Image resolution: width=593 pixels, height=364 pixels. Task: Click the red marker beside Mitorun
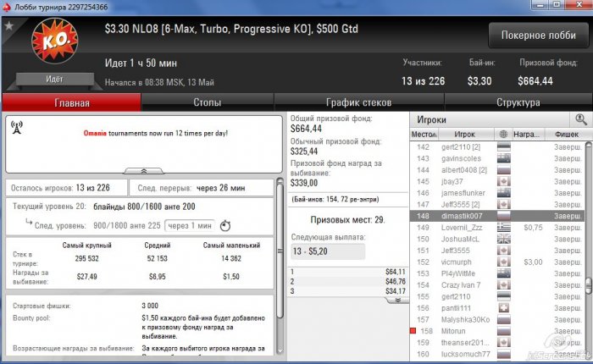(x=413, y=331)
